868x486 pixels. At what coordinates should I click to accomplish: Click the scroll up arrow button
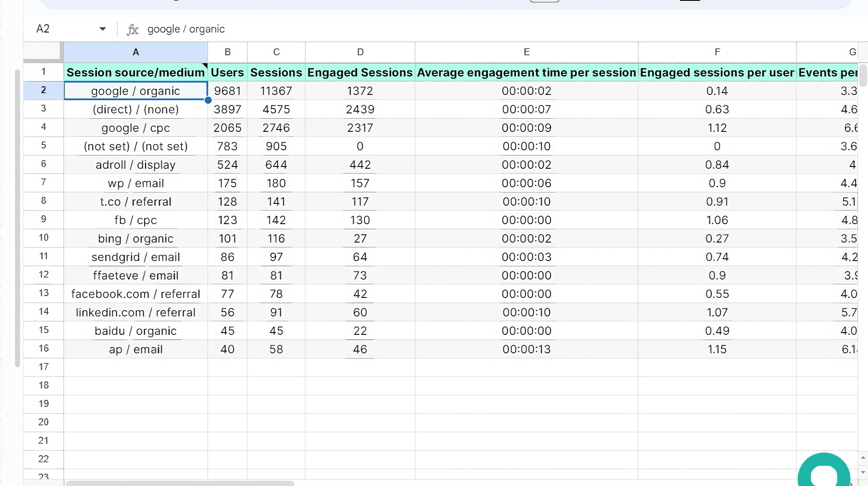click(863, 458)
